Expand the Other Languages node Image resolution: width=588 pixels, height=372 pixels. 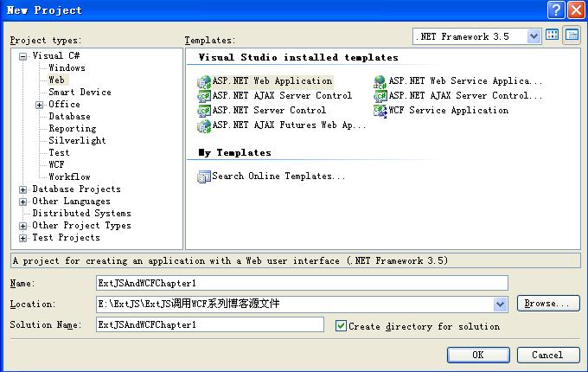click(22, 202)
